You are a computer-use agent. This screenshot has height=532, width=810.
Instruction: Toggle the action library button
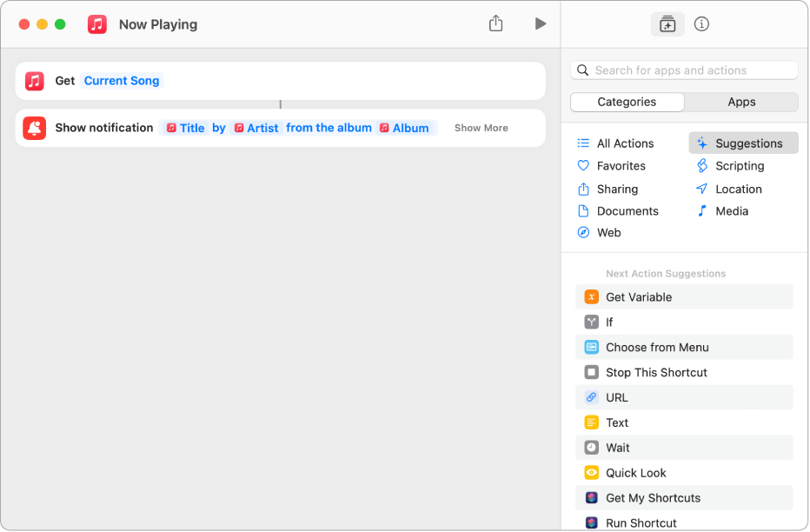pos(667,24)
